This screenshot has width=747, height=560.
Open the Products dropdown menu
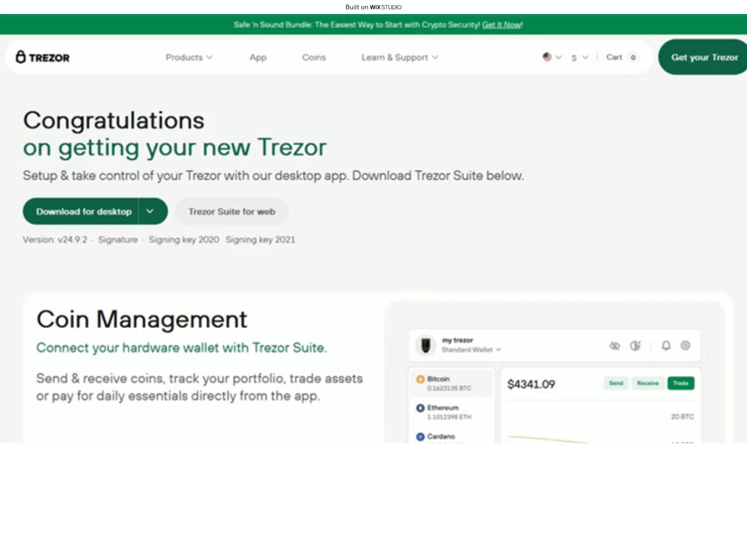[189, 57]
